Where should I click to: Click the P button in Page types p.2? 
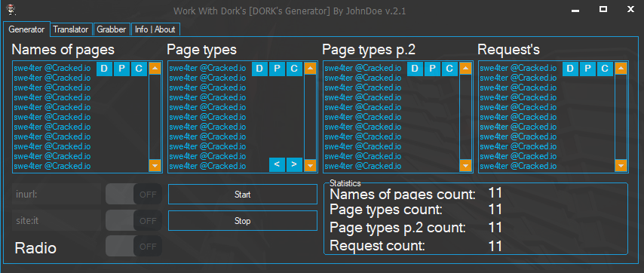click(432, 69)
